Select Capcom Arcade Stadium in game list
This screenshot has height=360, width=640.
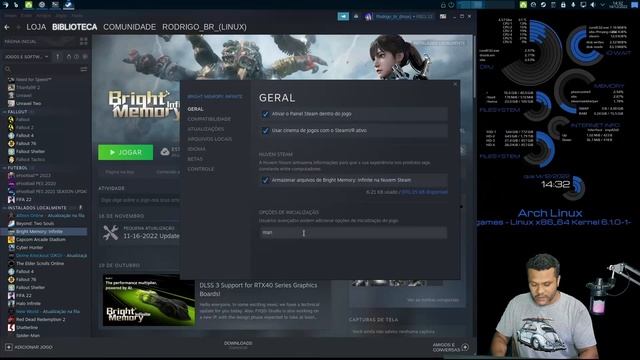point(41,240)
